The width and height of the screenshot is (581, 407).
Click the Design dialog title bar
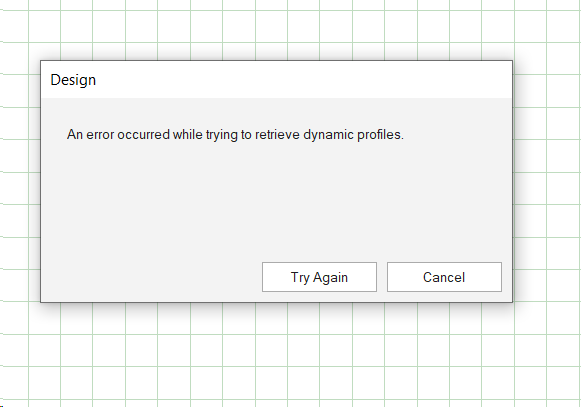pos(276,80)
